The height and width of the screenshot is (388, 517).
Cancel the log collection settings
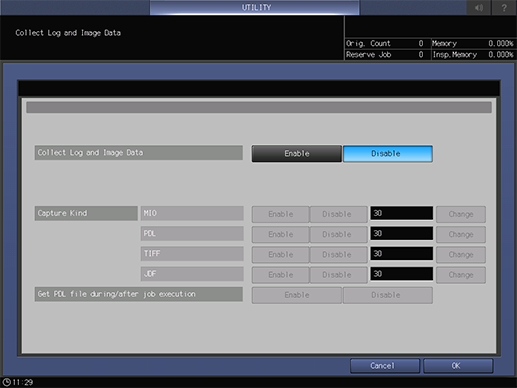pos(385,366)
